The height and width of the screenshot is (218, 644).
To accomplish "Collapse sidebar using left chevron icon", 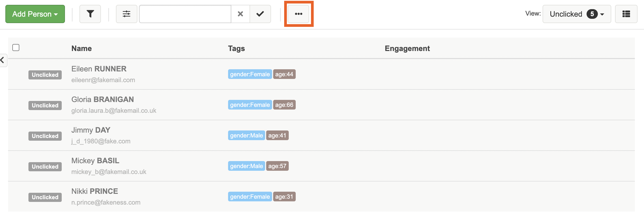I will click(3, 60).
